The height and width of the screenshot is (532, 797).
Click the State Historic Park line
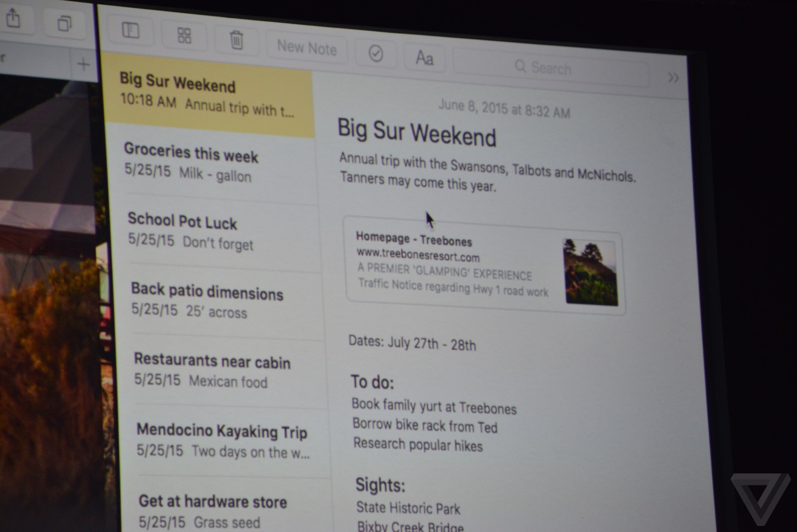[408, 507]
